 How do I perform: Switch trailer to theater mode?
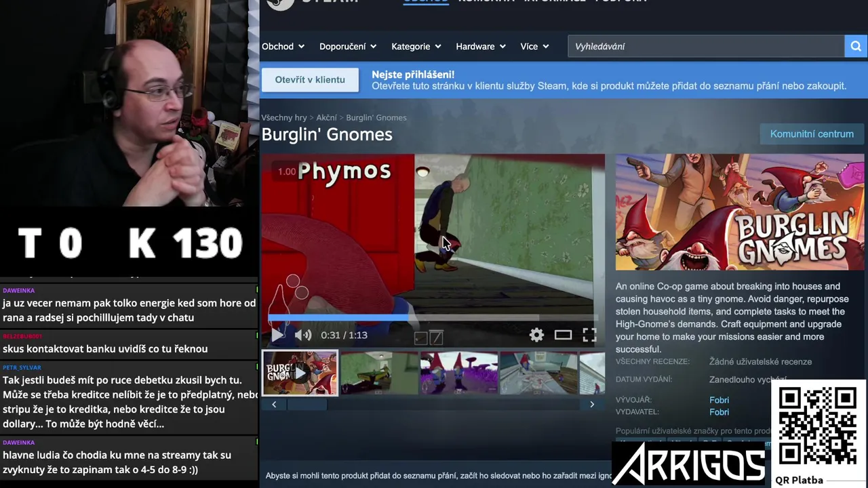tap(563, 335)
